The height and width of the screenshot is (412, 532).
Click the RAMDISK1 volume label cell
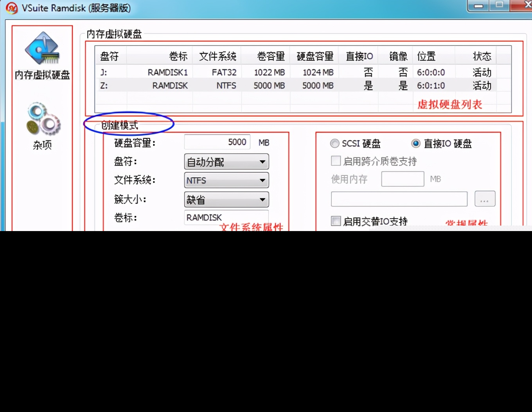pyautogui.click(x=168, y=72)
